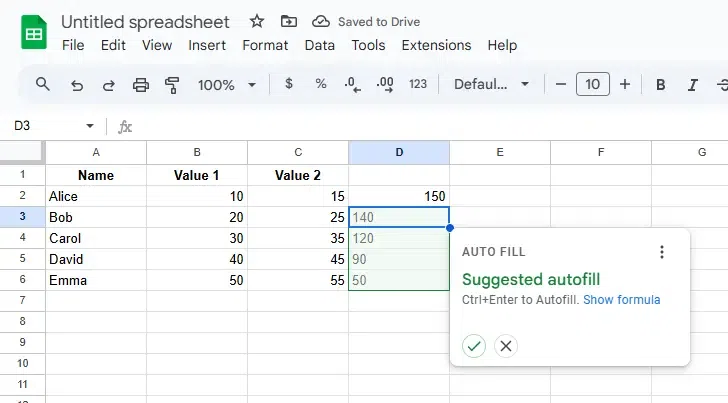728x403 pixels.
Task: Star the Untitled spreadsheet
Action: pyautogui.click(x=257, y=21)
